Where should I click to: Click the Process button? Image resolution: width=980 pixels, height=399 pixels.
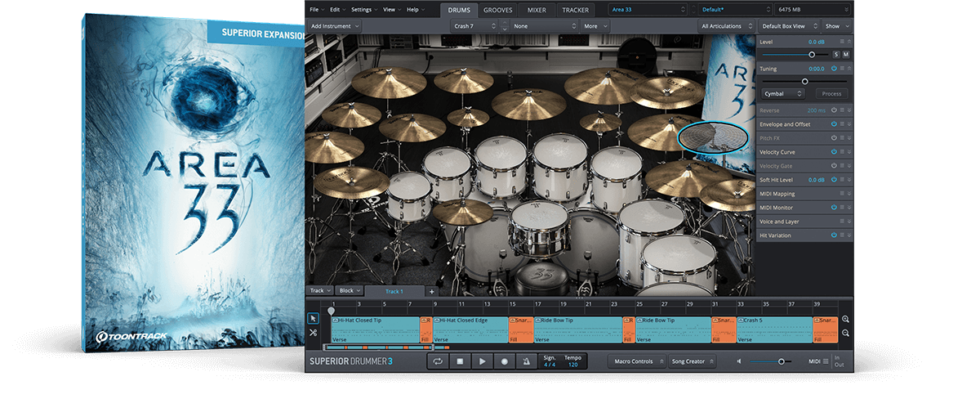tap(832, 94)
